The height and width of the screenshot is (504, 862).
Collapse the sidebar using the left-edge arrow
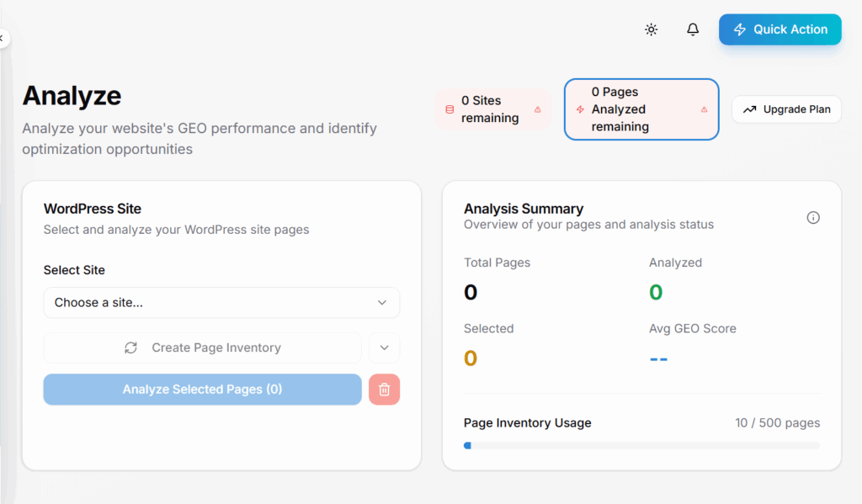(x=3, y=38)
